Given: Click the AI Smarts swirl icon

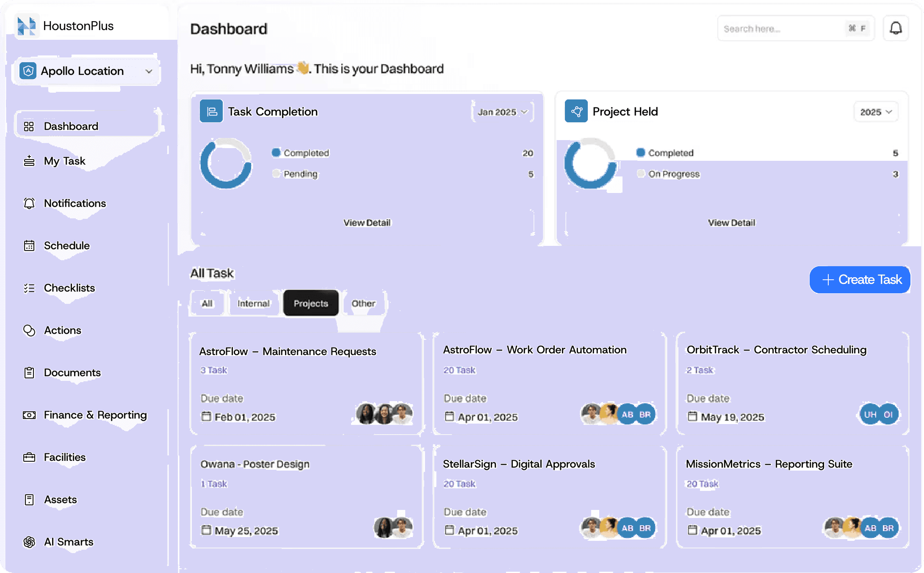Looking at the screenshot, I should pos(29,542).
